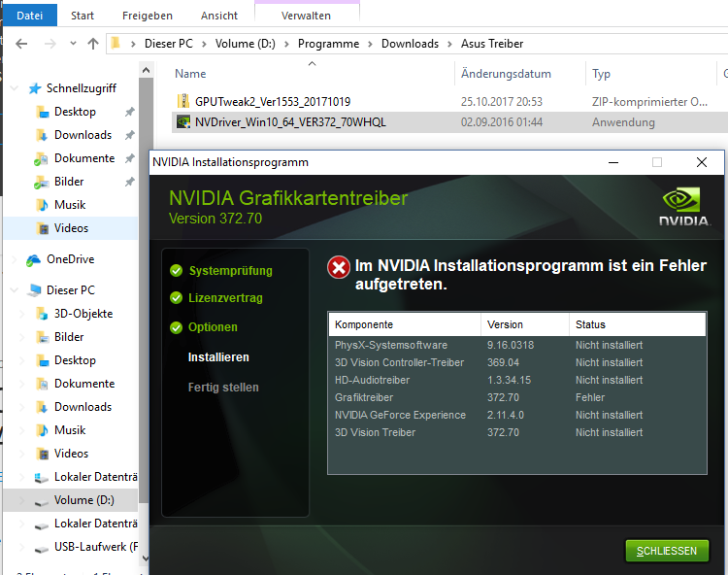
Task: Open USB-Laufwerk in navigation tree
Action: point(96,547)
